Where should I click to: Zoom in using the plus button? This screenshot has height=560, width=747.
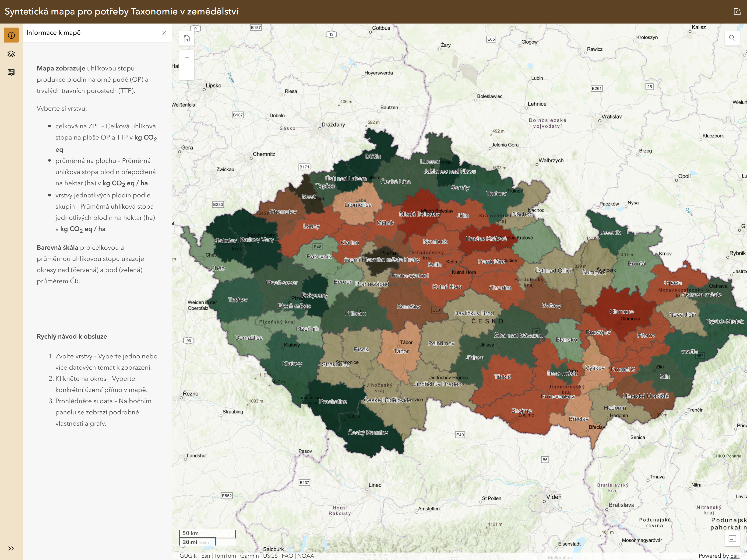[187, 58]
